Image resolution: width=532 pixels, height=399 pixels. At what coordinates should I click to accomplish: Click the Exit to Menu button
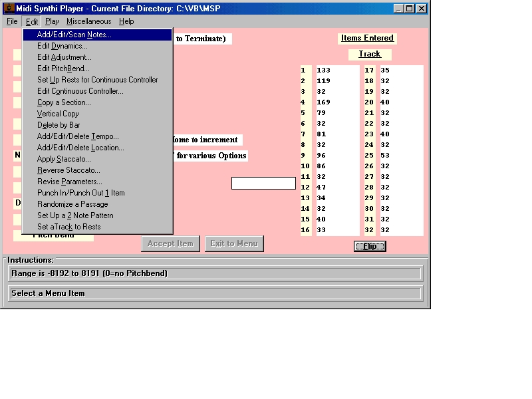point(234,243)
